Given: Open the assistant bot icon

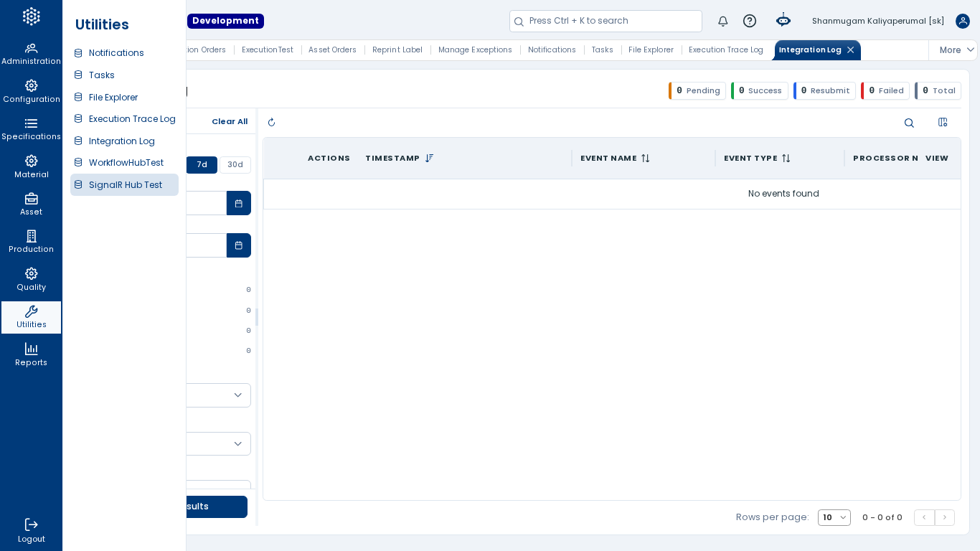Looking at the screenshot, I should (783, 21).
